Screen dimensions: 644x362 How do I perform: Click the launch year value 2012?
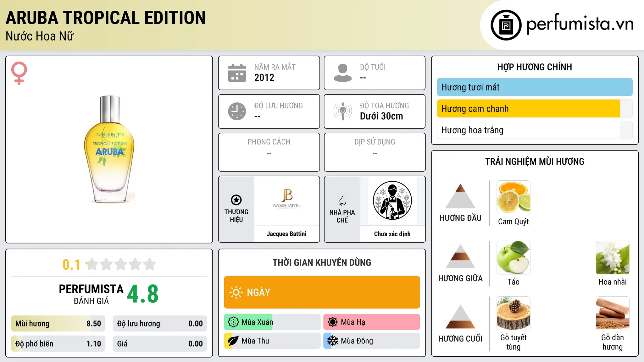pyautogui.click(x=264, y=78)
